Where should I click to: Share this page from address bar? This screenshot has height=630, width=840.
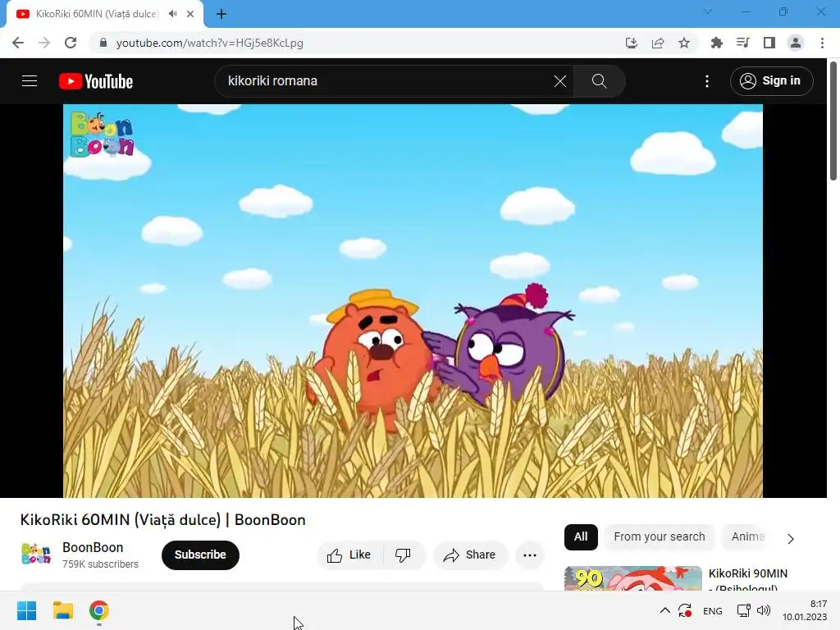tap(658, 43)
